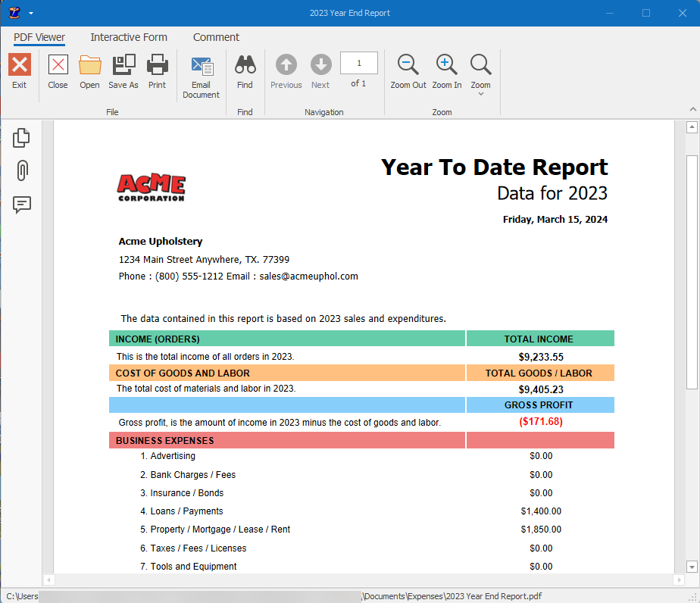Switch to the Interactive Form tab
The width and height of the screenshot is (700, 603).
pyautogui.click(x=129, y=37)
